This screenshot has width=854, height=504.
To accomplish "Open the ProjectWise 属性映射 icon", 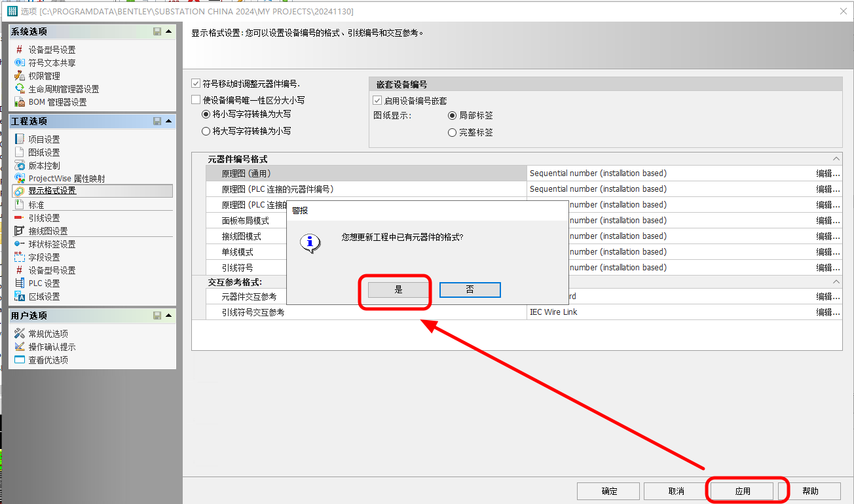I will [20, 179].
